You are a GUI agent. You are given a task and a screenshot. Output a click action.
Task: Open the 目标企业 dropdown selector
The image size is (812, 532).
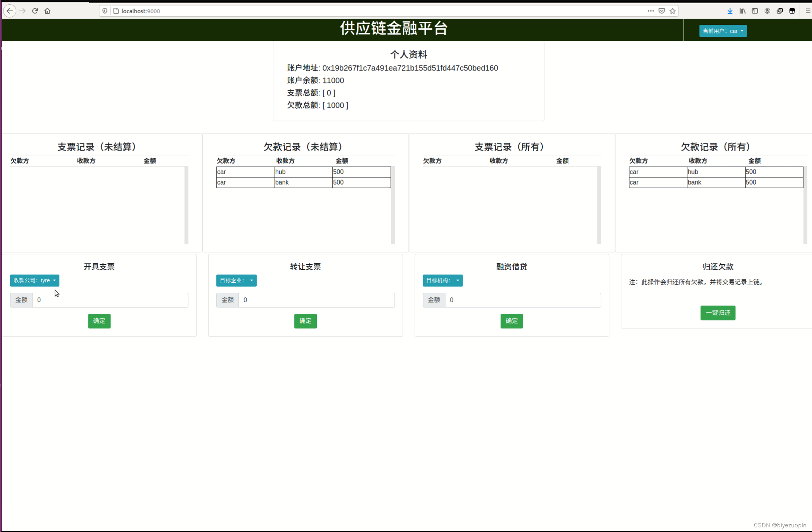(236, 280)
